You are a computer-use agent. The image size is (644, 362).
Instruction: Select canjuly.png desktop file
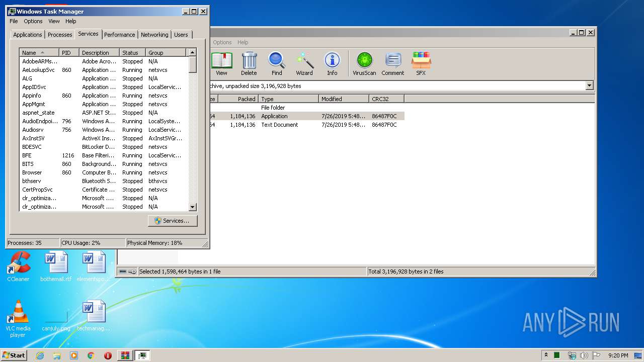tap(56, 319)
